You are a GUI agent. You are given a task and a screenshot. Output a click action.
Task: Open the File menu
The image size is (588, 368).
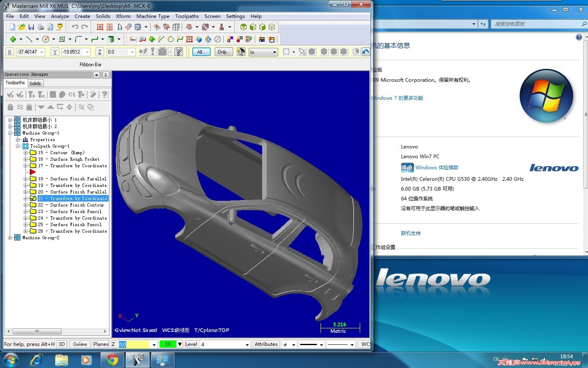[10, 16]
